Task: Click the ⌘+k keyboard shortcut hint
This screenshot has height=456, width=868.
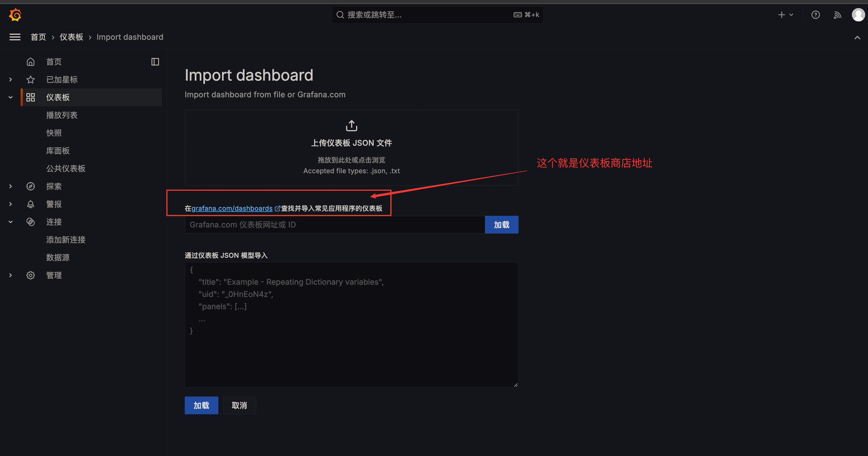Action: pos(526,15)
